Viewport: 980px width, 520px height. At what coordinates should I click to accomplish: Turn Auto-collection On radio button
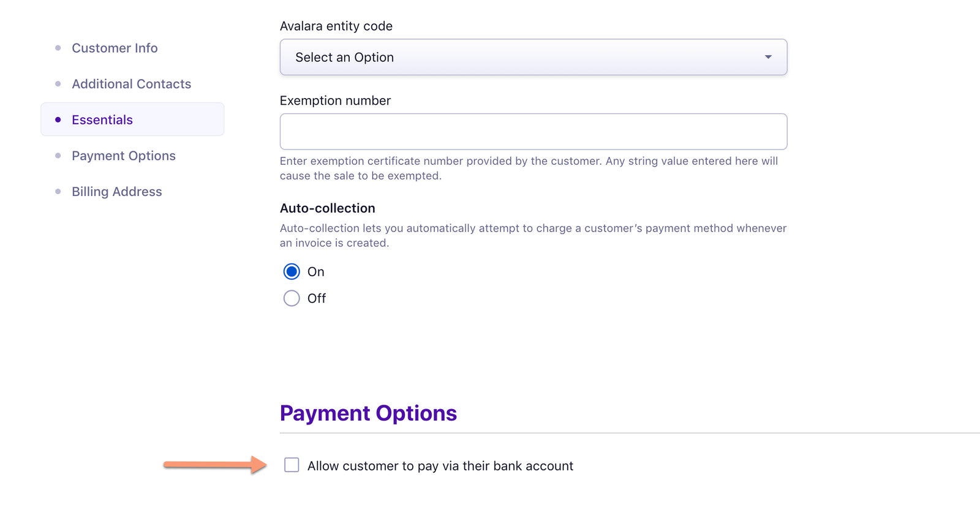tap(292, 271)
